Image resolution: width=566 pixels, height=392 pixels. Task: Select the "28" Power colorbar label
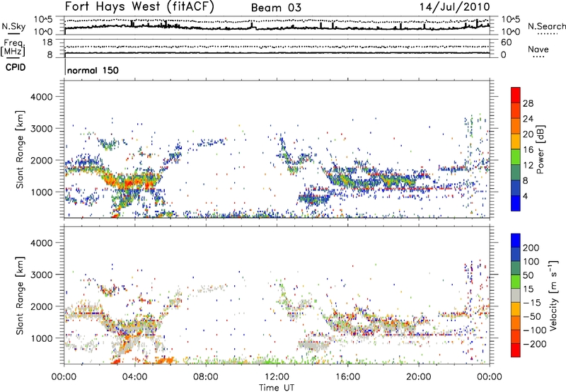tap(528, 103)
